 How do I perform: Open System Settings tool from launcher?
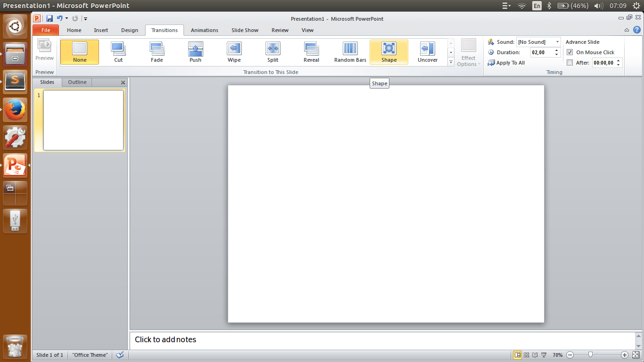[x=15, y=138]
